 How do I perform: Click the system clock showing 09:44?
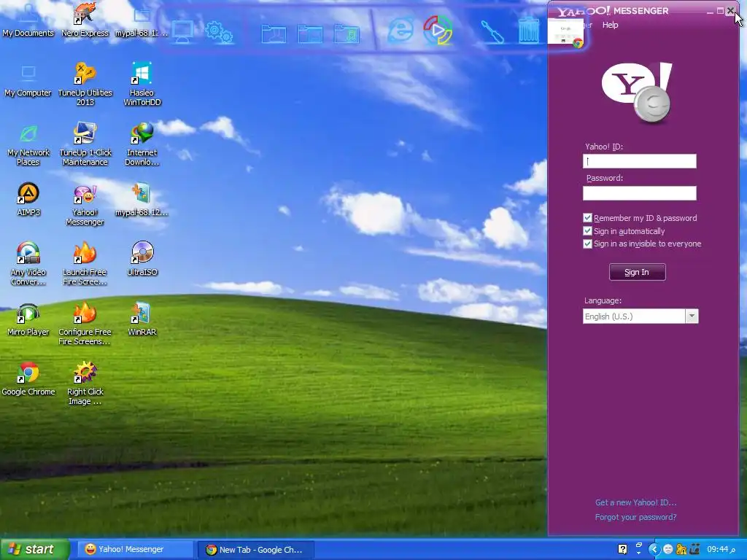721,550
